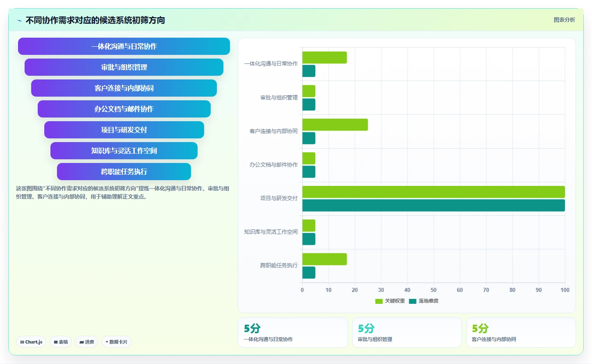Click the y-axis label 一体化沟通与日常协作
Image resolution: width=592 pixels, height=364 pixels.
point(271,64)
